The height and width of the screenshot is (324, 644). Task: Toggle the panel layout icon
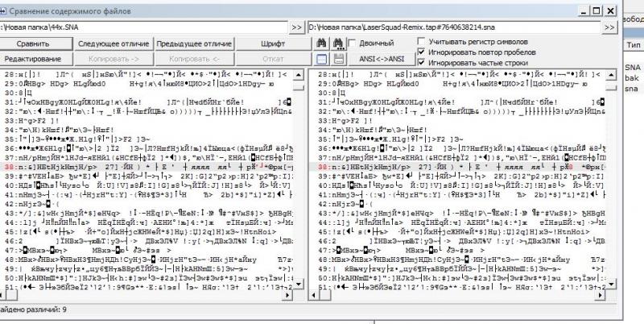coord(321,60)
